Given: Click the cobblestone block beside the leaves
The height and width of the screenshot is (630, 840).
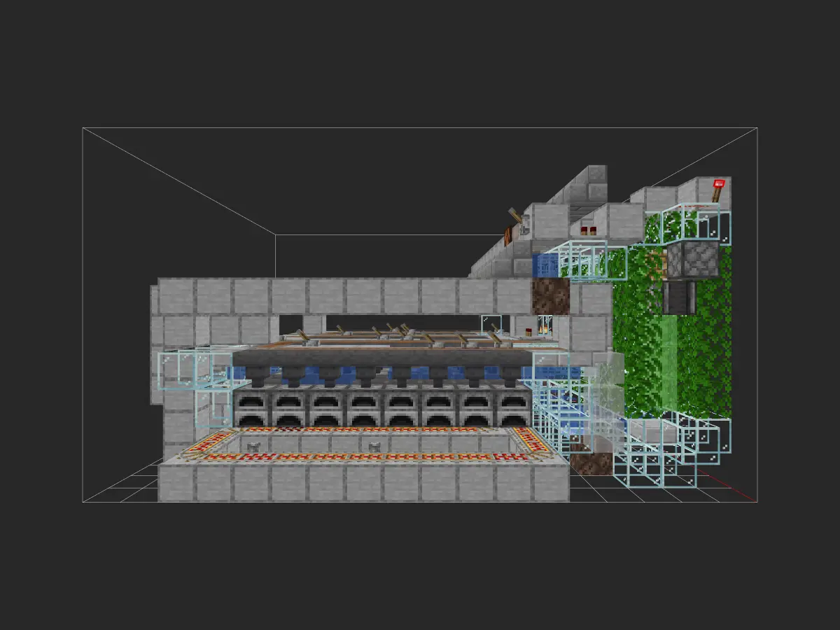Looking at the screenshot, I should coord(692,260).
